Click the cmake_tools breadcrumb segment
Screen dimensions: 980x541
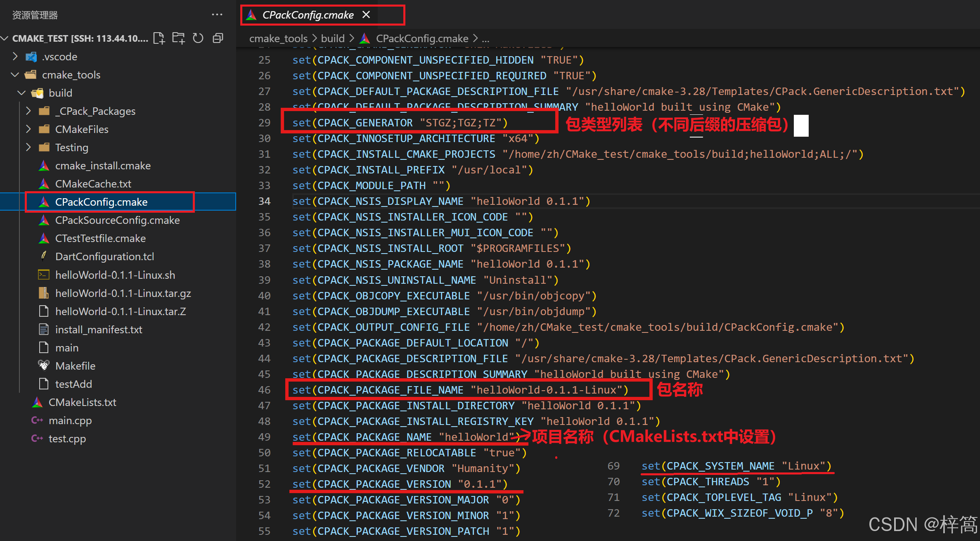[278, 38]
